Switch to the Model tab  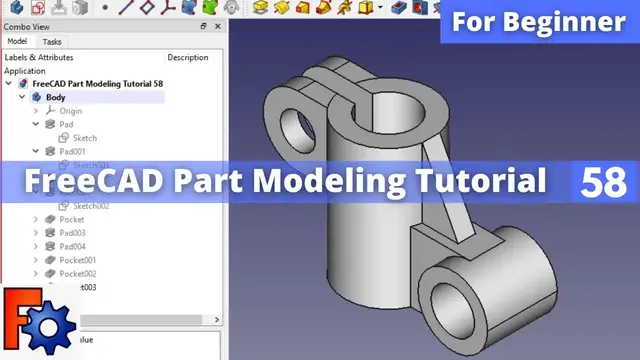17,41
